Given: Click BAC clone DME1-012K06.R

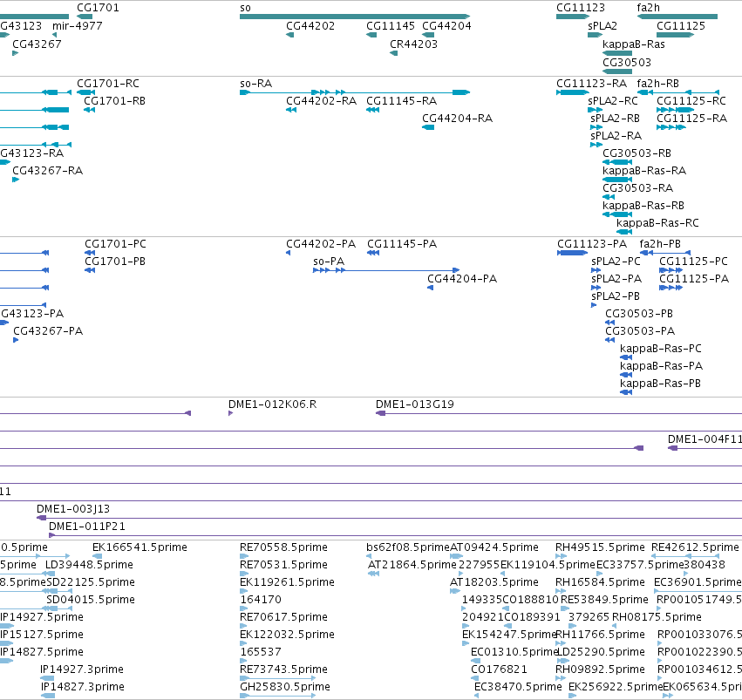Looking at the screenshot, I should point(273,404).
